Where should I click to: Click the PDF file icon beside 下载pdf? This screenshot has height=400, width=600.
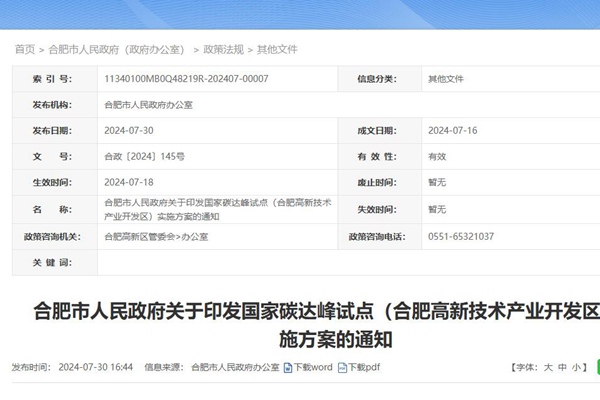[x=343, y=367]
